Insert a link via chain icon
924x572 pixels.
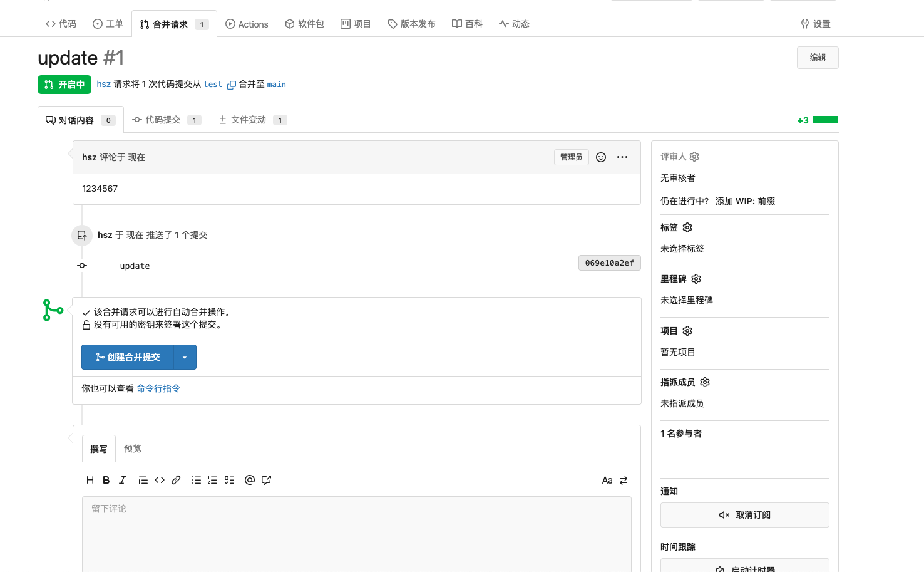176,480
